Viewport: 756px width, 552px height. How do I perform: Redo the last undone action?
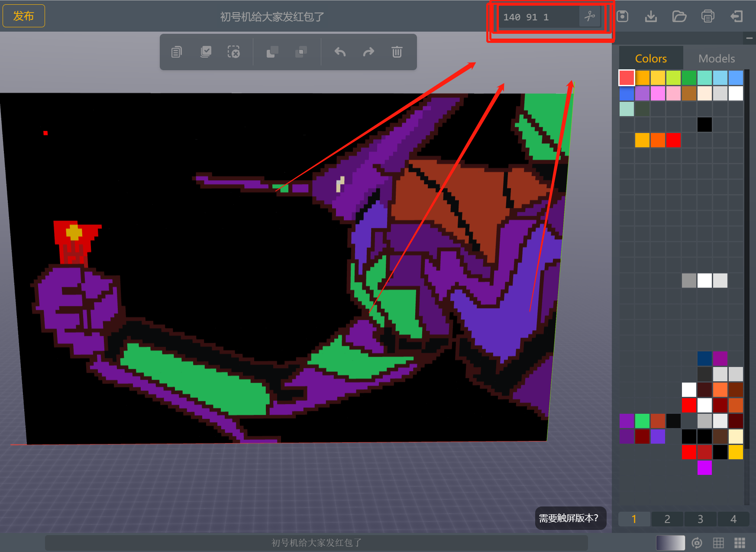pos(368,52)
